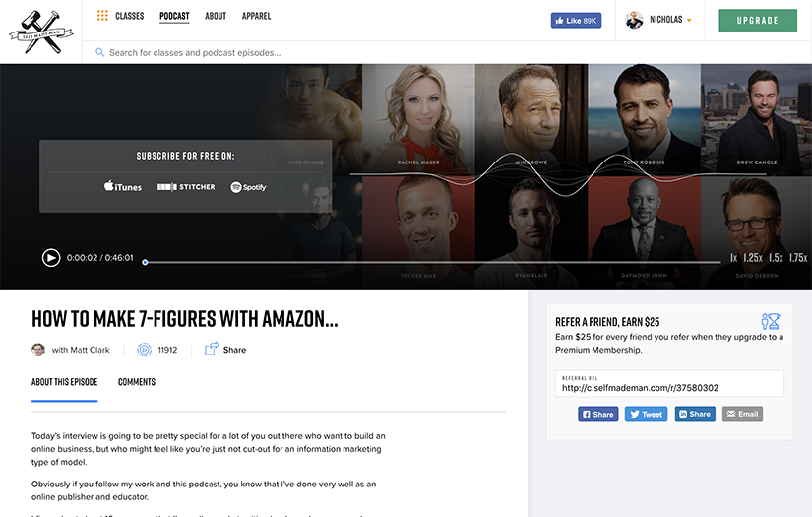Subscribe via the Stitcher logo
Screen dimensions: 812x517
[186, 186]
